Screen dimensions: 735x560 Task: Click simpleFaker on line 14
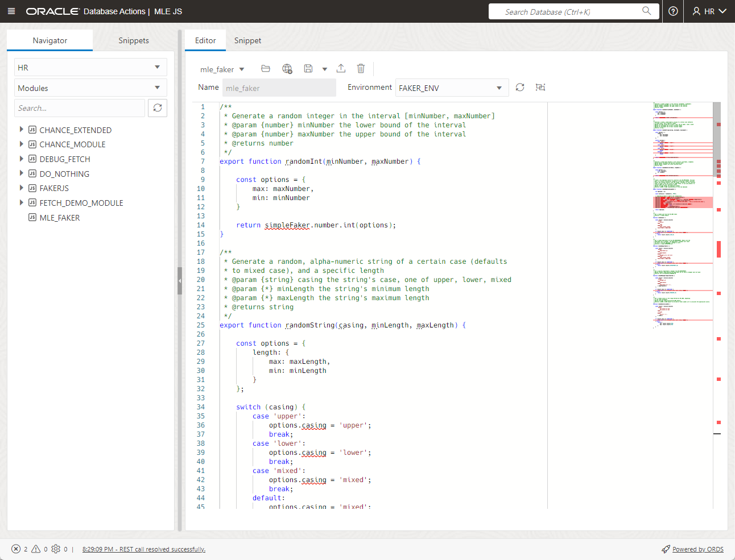[x=287, y=225]
